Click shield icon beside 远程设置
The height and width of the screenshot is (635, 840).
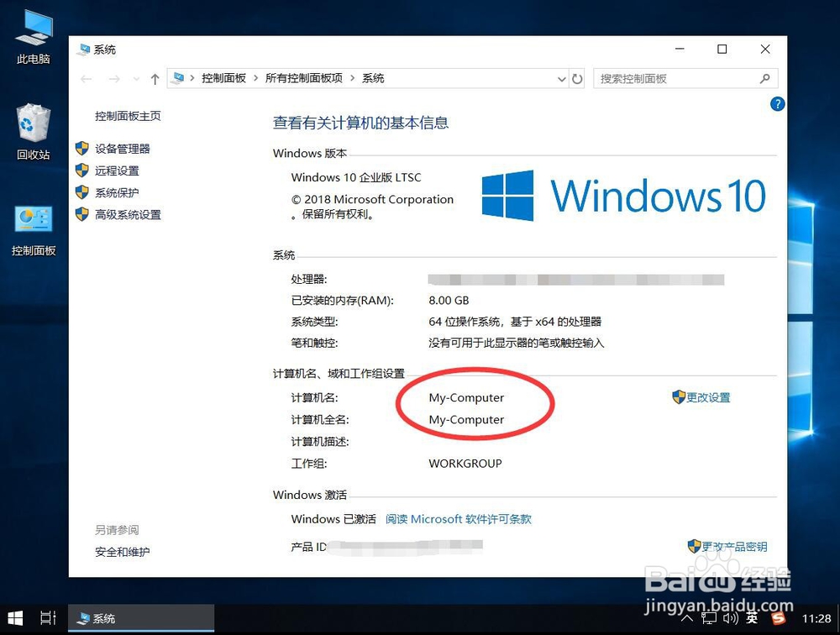82,171
